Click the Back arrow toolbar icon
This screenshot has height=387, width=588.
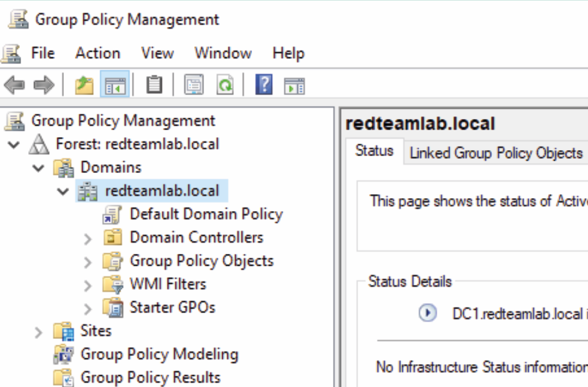[x=14, y=85]
